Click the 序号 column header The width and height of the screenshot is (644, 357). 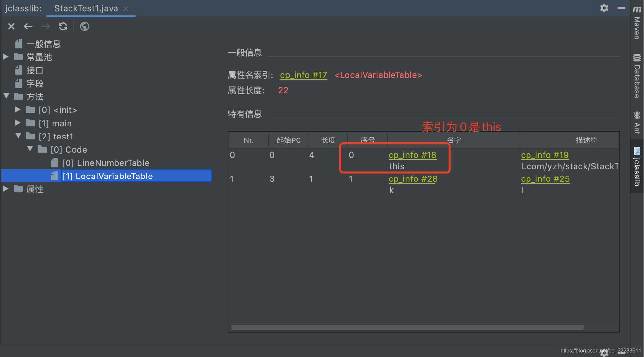[368, 140]
